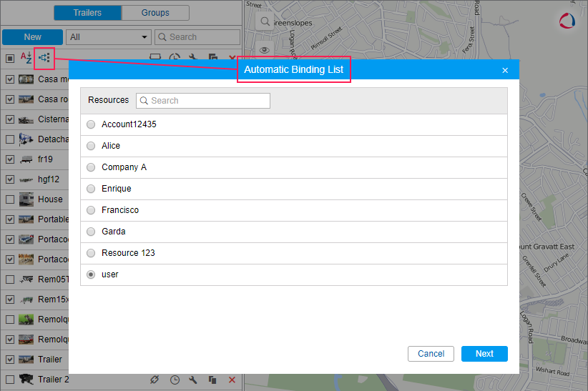Click the map search magnifier icon

(x=265, y=22)
